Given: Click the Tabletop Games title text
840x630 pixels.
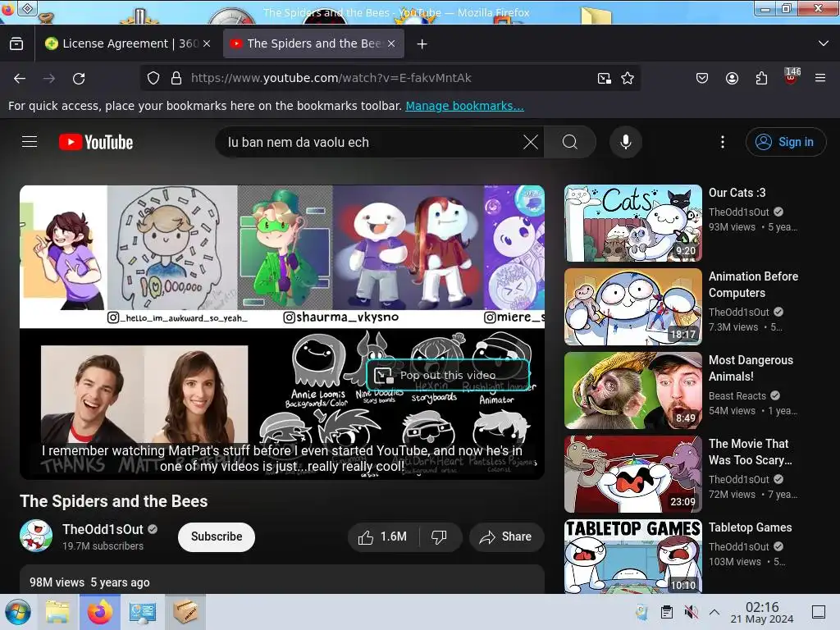Looking at the screenshot, I should [750, 527].
